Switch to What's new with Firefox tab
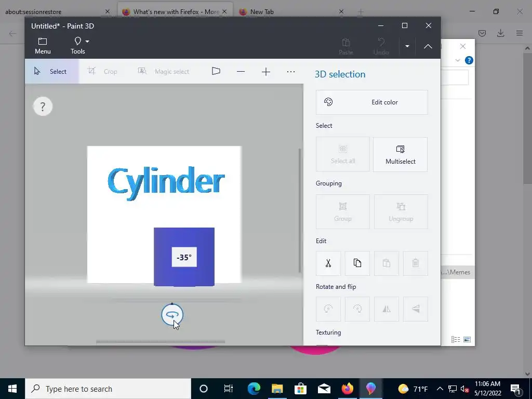The height and width of the screenshot is (399, 532). pos(176,12)
